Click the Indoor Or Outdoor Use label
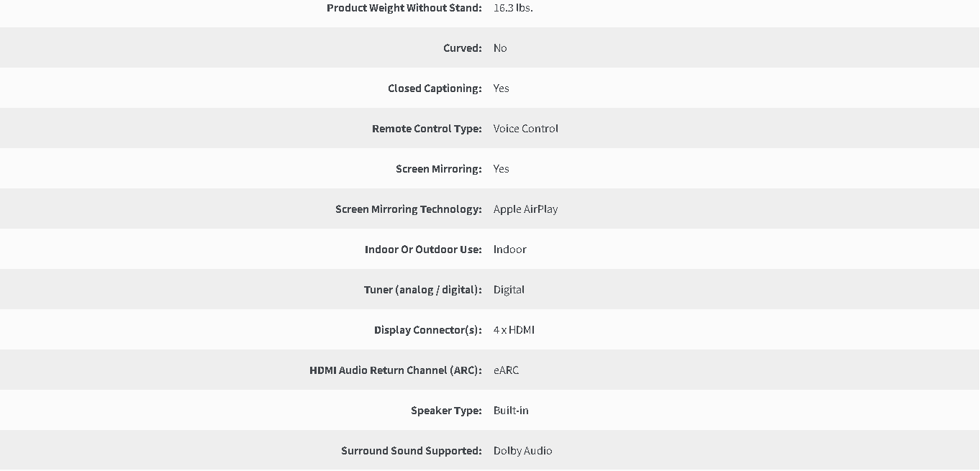 click(423, 250)
